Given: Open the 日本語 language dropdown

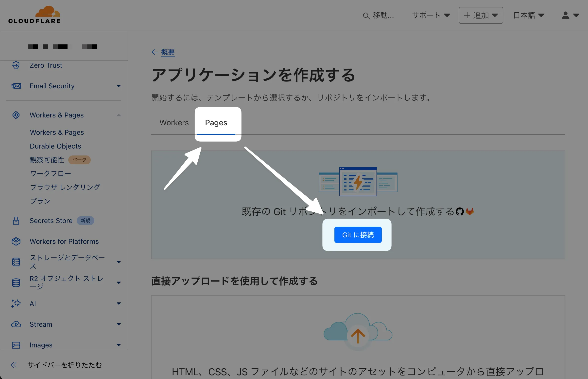Looking at the screenshot, I should (x=529, y=15).
